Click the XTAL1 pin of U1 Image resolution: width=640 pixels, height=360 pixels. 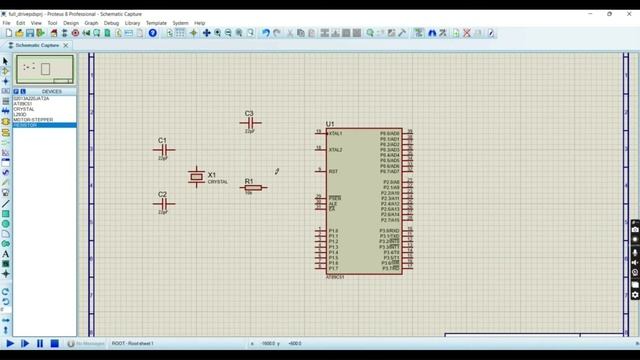click(320, 133)
